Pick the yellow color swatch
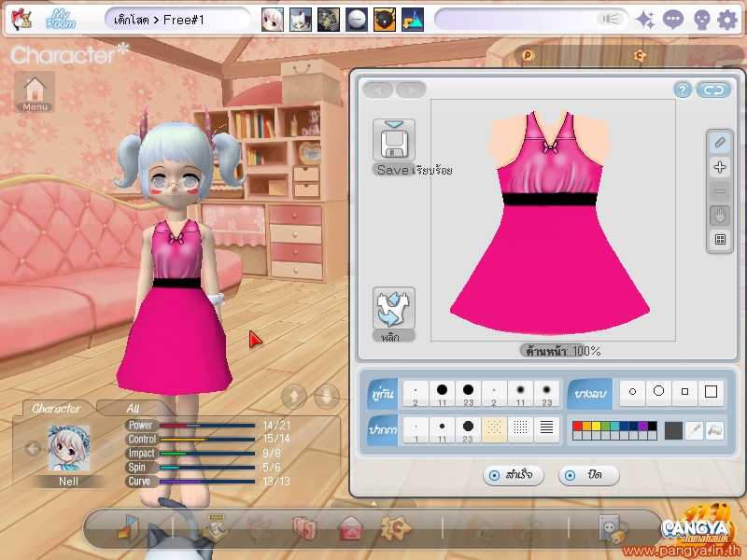The image size is (747, 560). (x=596, y=426)
